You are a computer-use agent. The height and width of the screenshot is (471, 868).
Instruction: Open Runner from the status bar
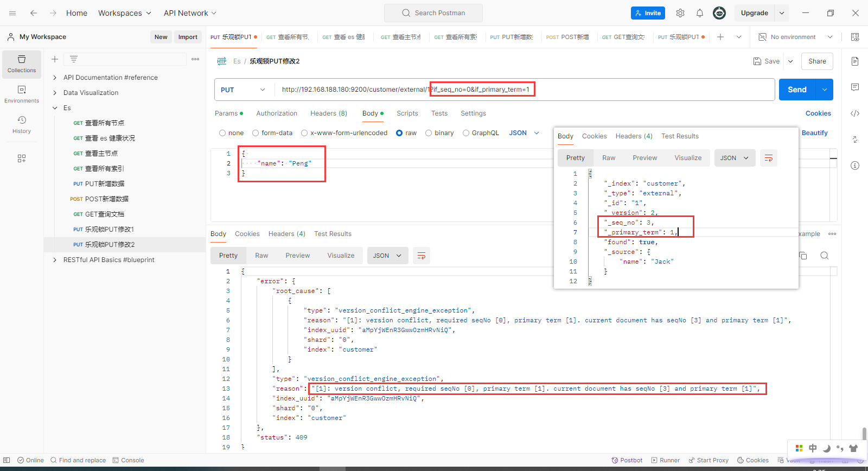point(666,460)
